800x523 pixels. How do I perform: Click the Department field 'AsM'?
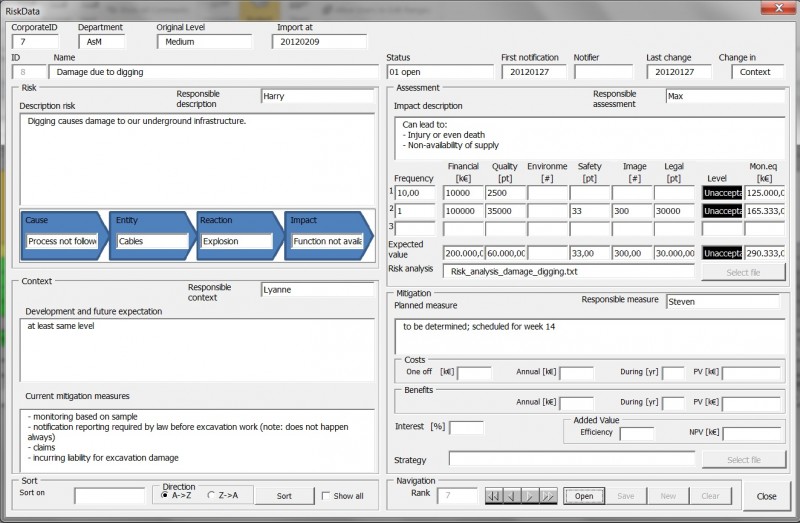point(102,42)
